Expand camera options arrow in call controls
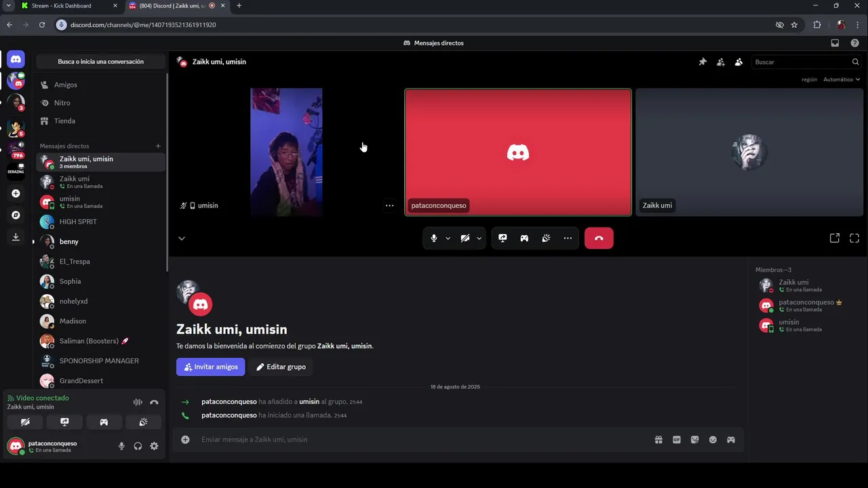 479,238
